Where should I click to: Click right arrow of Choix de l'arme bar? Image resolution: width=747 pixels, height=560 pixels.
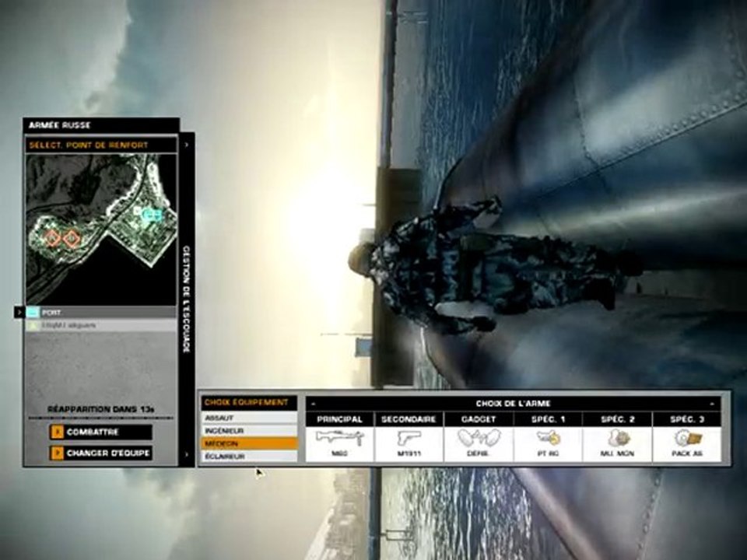[712, 404]
